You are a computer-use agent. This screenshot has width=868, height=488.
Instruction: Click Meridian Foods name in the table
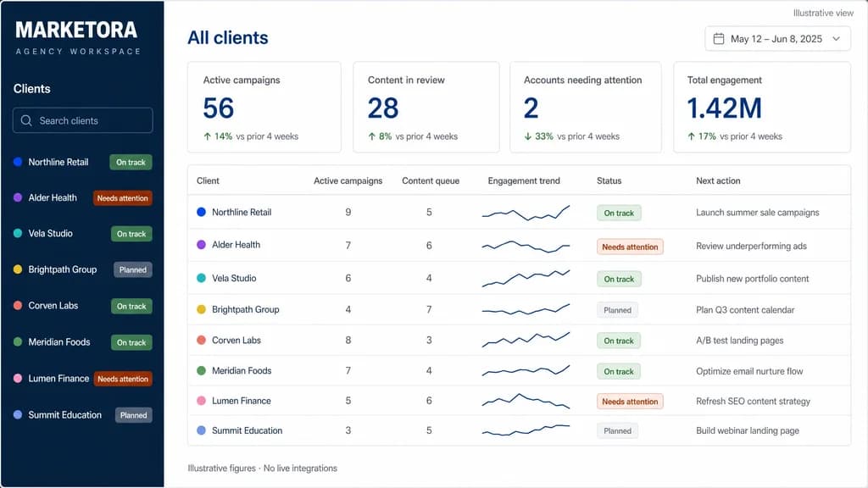point(242,371)
